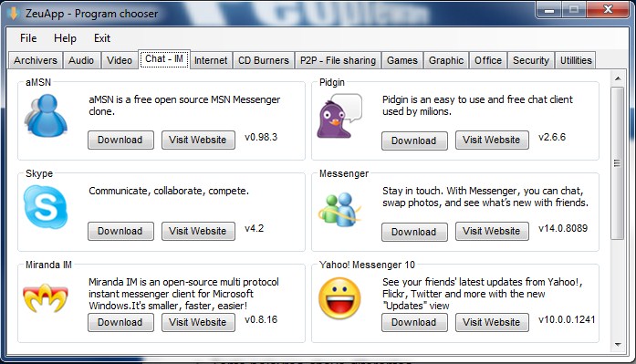Download Messenger
Image resolution: width=636 pixels, height=364 pixels.
[414, 232]
